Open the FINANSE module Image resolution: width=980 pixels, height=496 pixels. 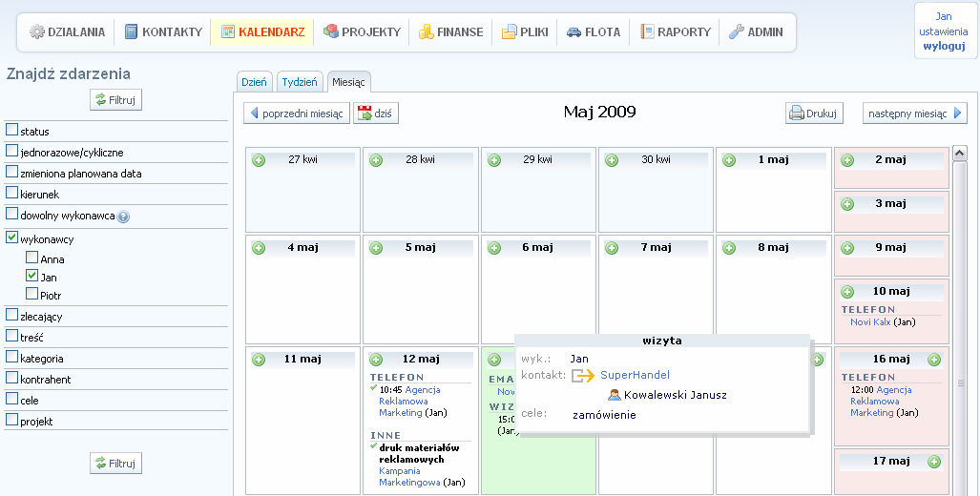pos(450,31)
